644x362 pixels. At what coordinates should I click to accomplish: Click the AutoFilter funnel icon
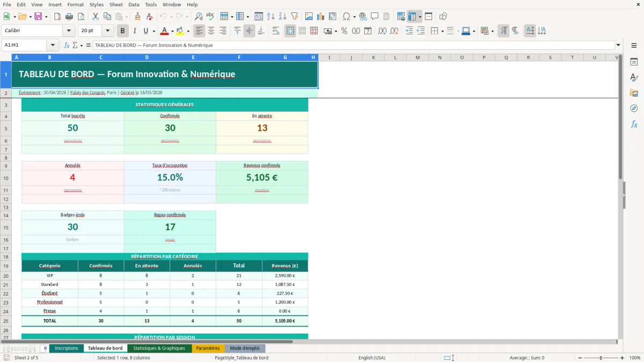click(x=295, y=17)
